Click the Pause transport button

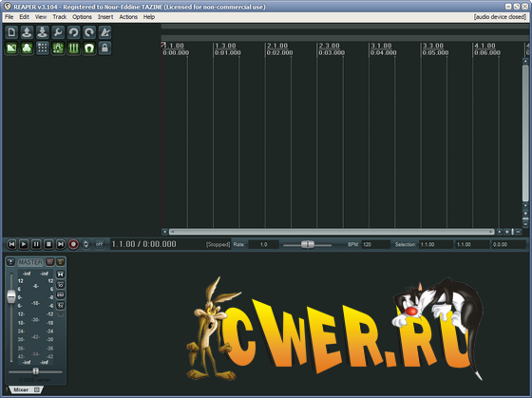coord(36,244)
